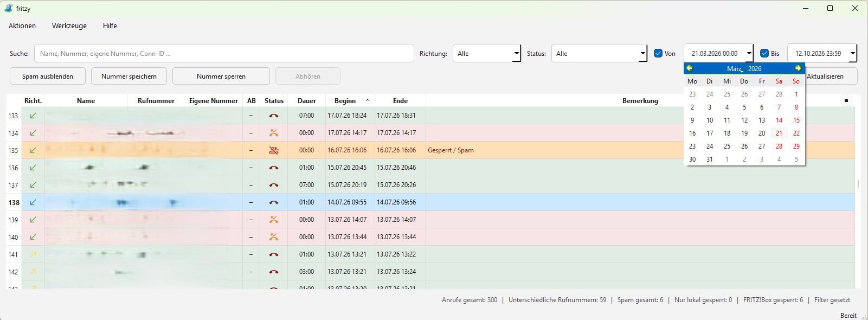Toggle the Von date picker dropdown arrow

point(749,53)
